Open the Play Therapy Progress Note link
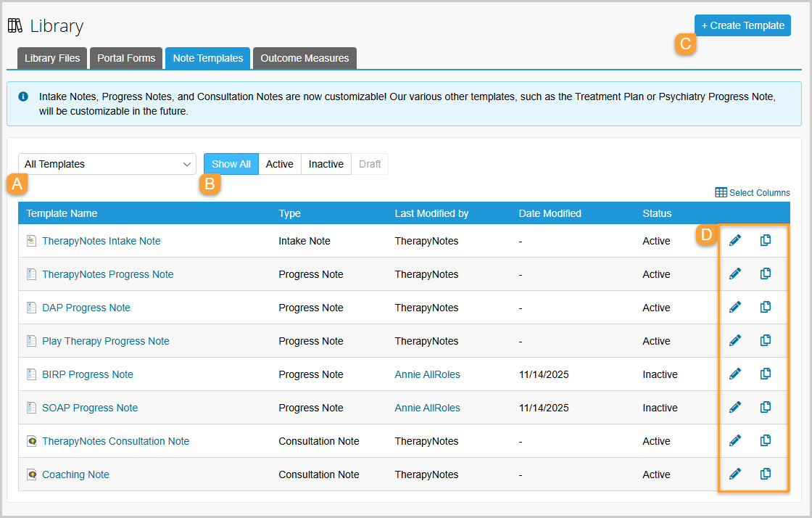 tap(106, 341)
